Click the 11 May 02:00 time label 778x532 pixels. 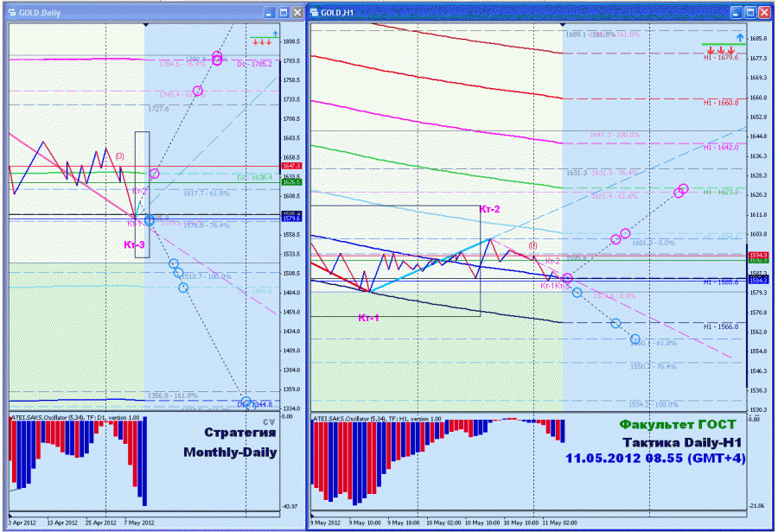[559, 522]
